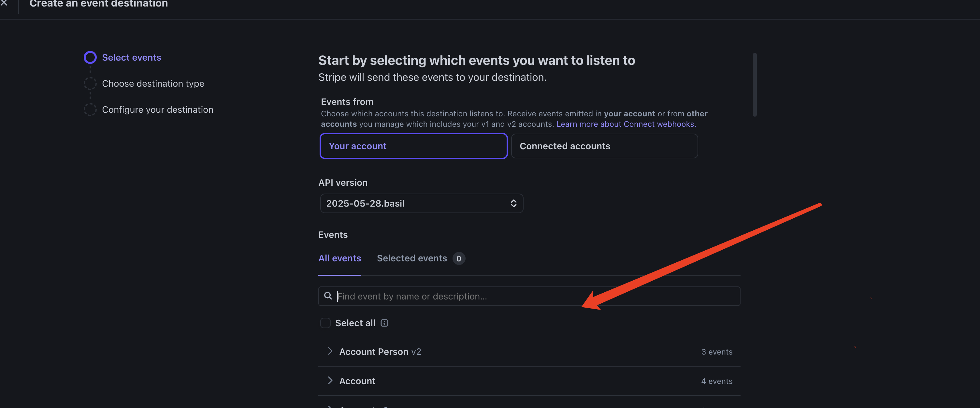980x408 pixels.
Task: Click the vertical scrollbar thumb
Action: click(755, 84)
